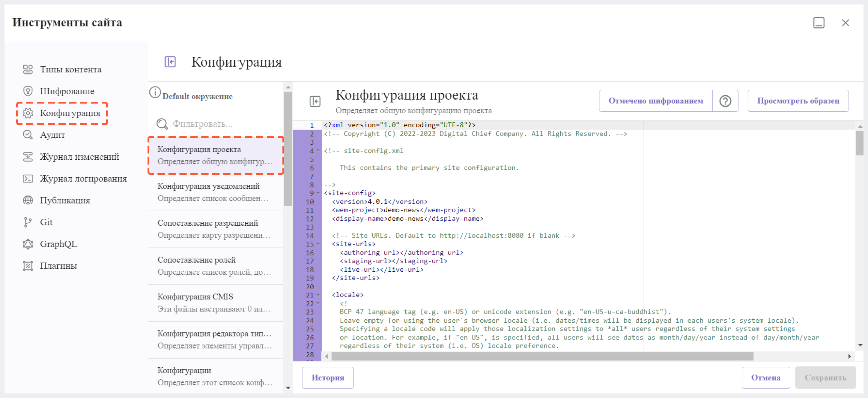Click the Аудит magnifier icon
The image size is (868, 398).
pyautogui.click(x=28, y=135)
